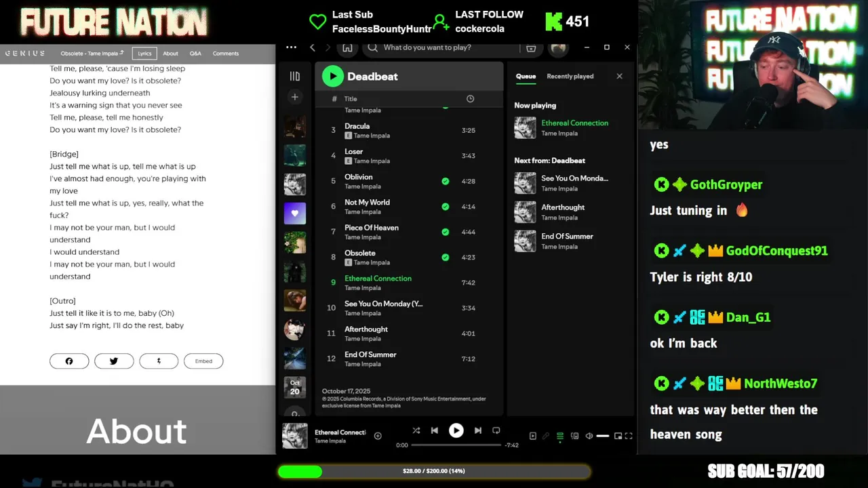Image resolution: width=868 pixels, height=488 pixels.
Task: Open the Spotify three-dots menu
Action: [x=291, y=47]
